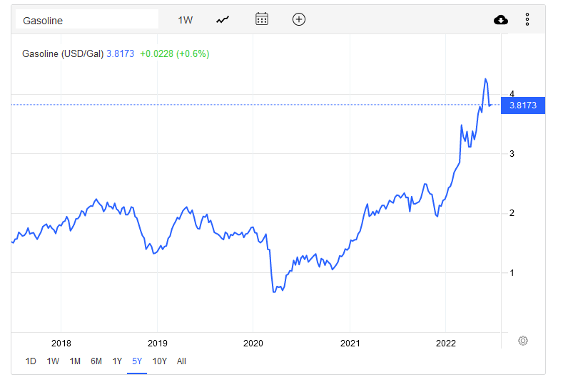Select the 1Y time range
563x392 pixels.
pyautogui.click(x=117, y=361)
